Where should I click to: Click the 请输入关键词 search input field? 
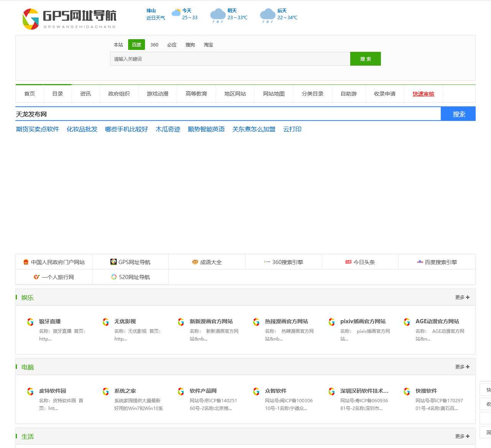(x=230, y=59)
